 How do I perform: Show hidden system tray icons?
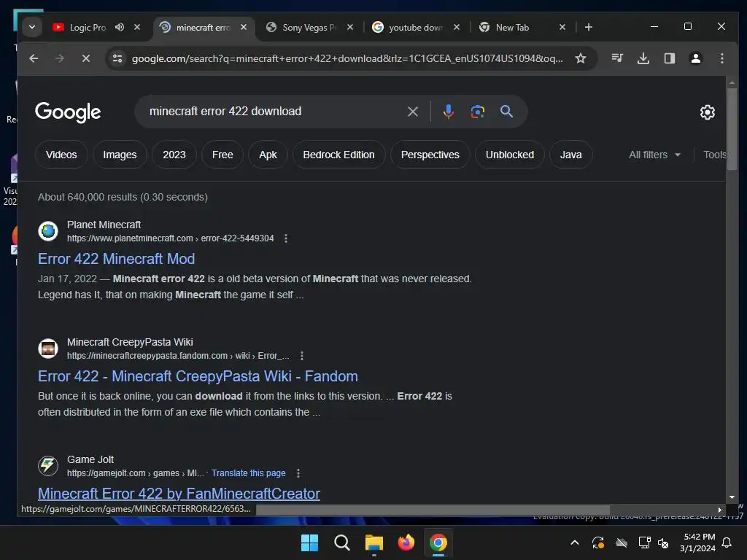[x=575, y=542]
